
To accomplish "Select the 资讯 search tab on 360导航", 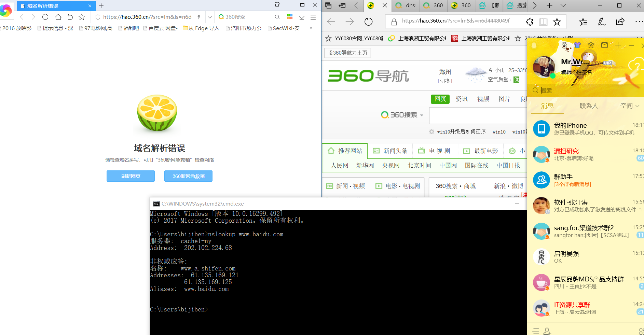I will pos(462,99).
